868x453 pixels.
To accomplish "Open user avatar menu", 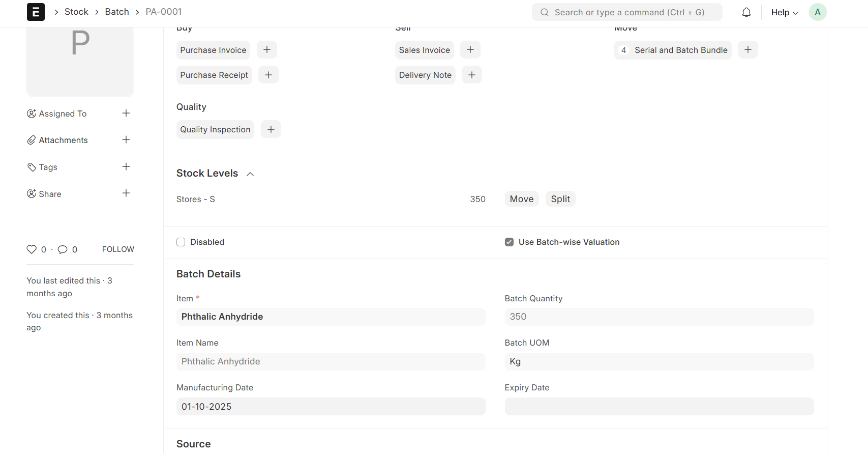I will (817, 12).
